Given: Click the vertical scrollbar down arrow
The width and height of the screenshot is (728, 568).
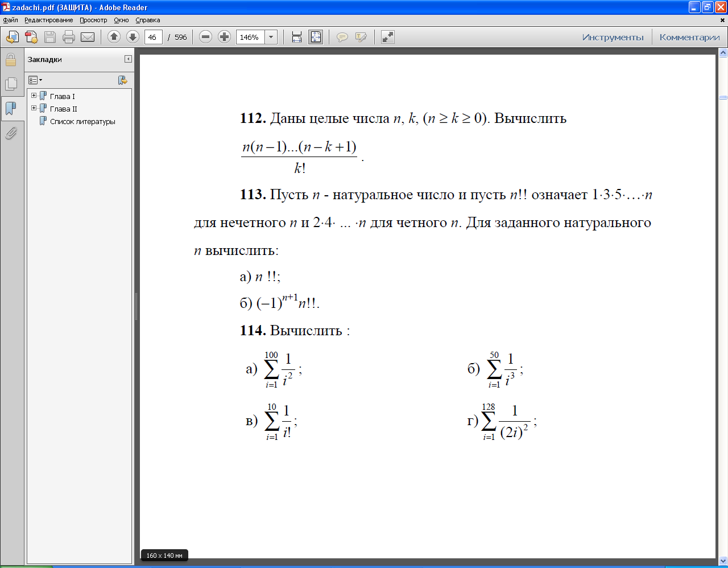Looking at the screenshot, I should point(723,561).
